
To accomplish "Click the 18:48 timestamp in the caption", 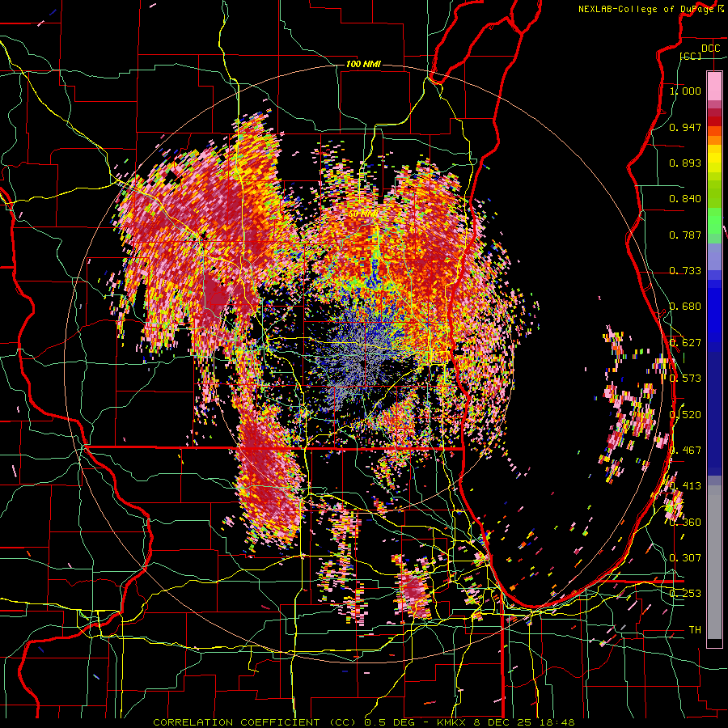I will pyautogui.click(x=557, y=722).
